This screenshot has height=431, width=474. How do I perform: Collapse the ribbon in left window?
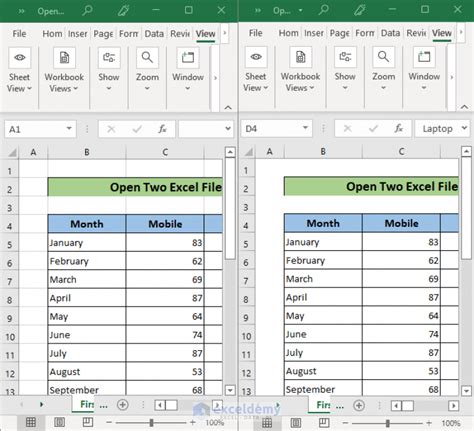pos(228,107)
